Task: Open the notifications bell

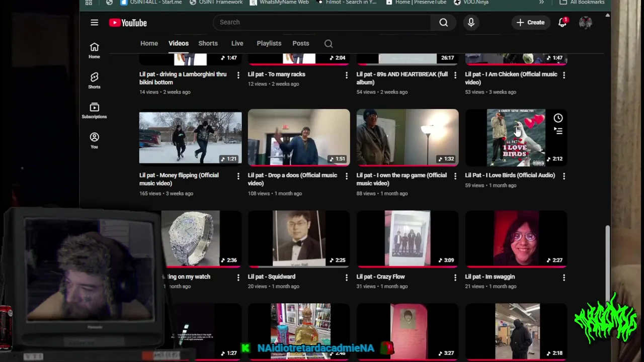Action: click(562, 22)
